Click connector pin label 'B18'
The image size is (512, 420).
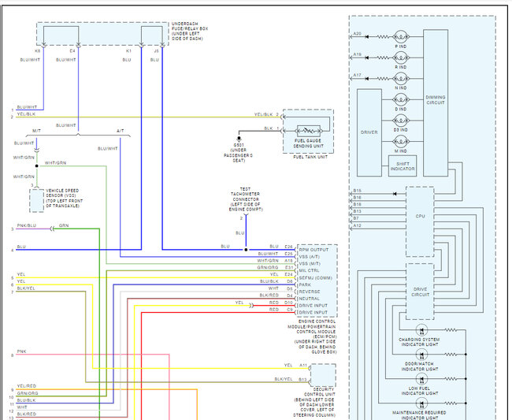[358, 204]
